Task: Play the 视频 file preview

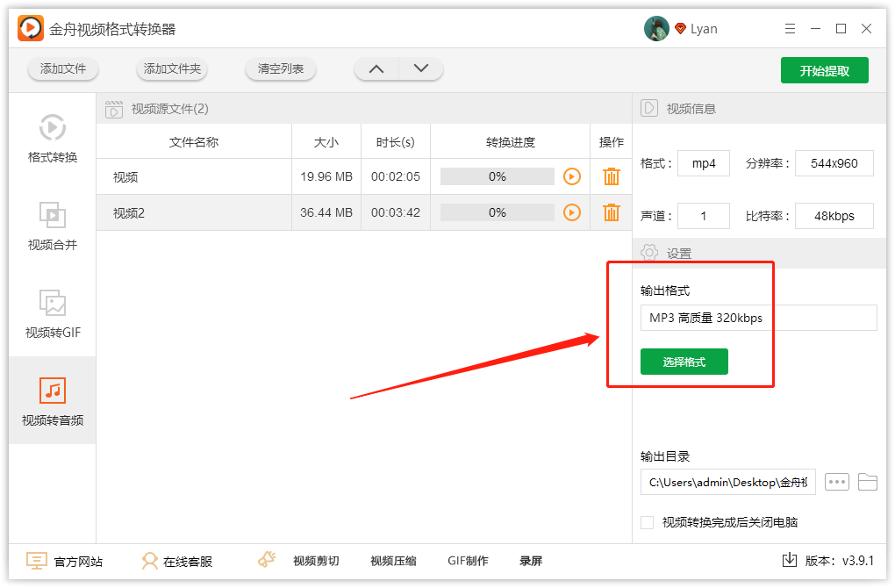Action: (572, 176)
